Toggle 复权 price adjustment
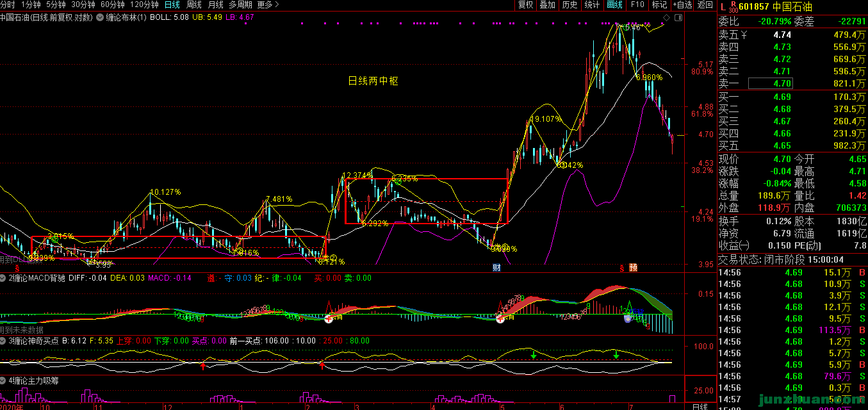Screen dimensions: 868x410 tap(525, 5)
